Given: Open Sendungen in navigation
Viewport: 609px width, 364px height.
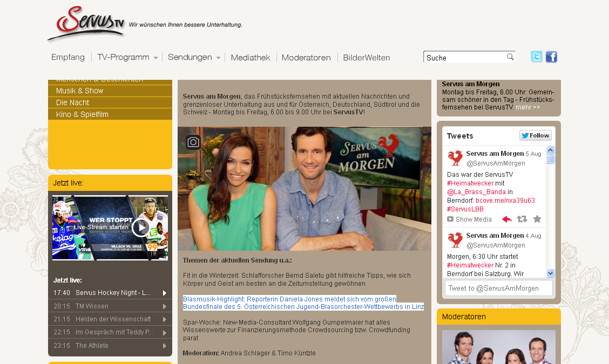Looking at the screenshot, I should tap(190, 57).
